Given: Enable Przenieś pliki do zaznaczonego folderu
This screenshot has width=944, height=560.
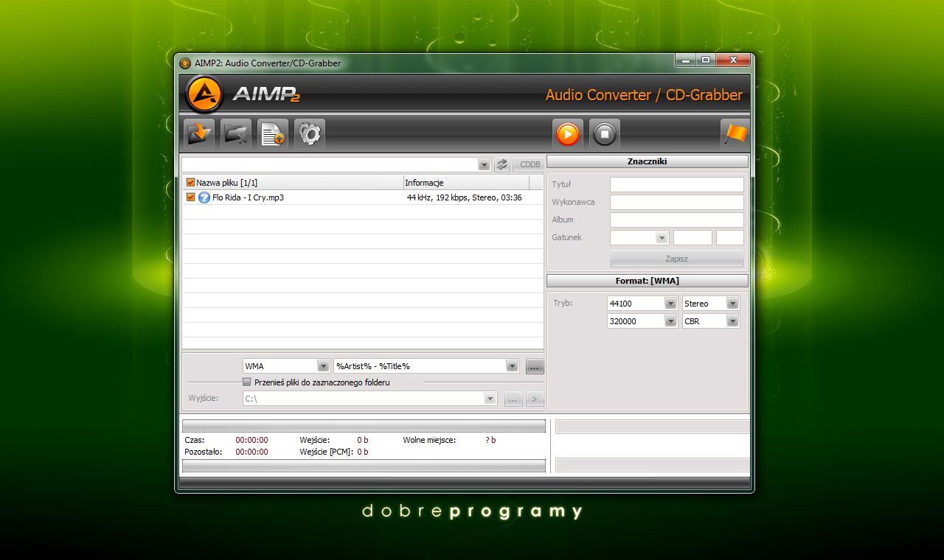Looking at the screenshot, I should 247,382.
